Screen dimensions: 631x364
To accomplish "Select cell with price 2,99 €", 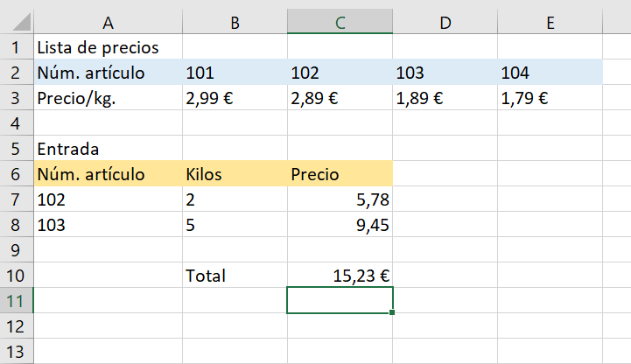I will coord(235,98).
